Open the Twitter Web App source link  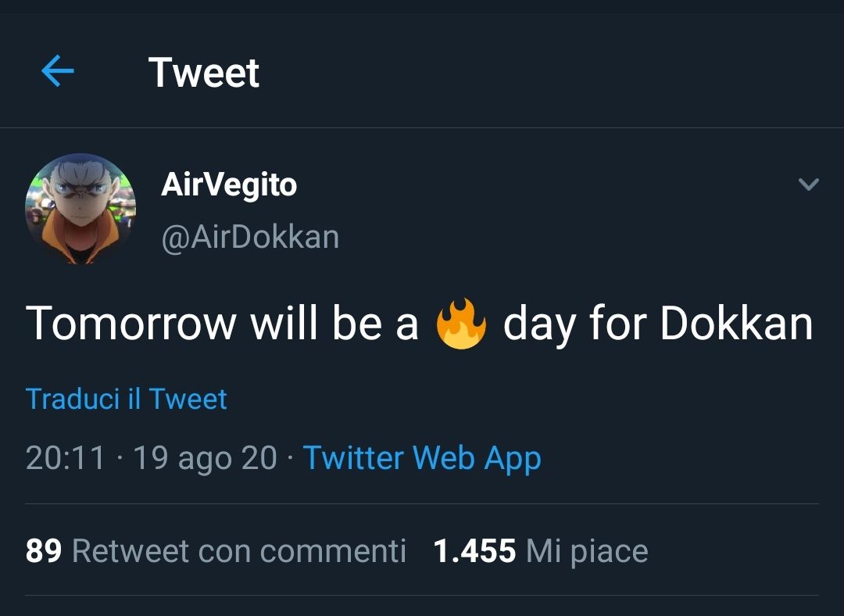421,457
